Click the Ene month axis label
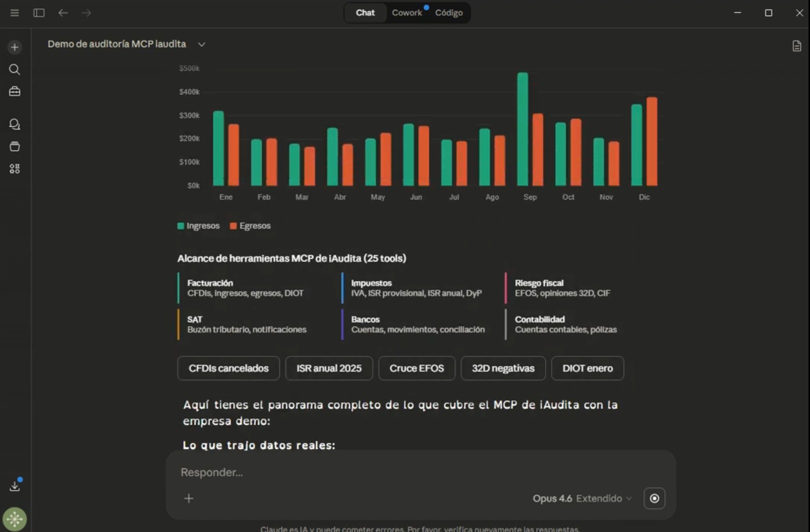 tap(225, 197)
